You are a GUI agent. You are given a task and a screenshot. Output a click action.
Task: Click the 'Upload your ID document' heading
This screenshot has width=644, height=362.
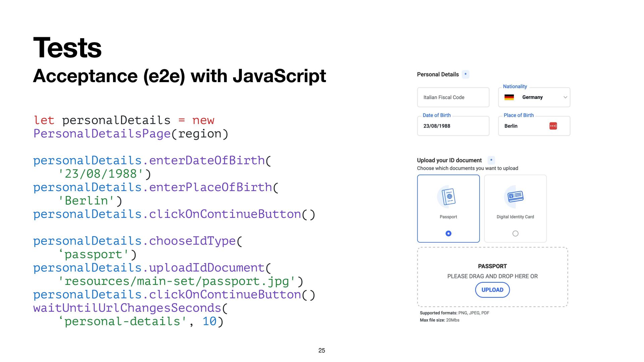pos(449,160)
